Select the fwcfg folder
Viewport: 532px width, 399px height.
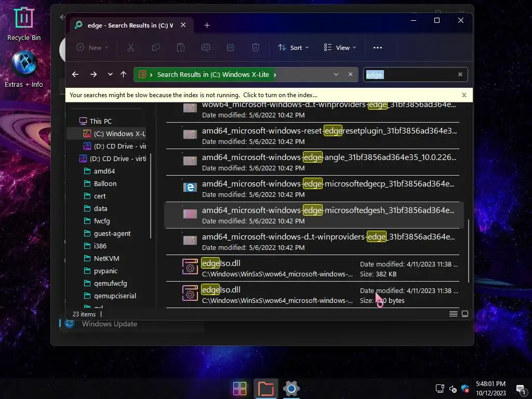[102, 221]
